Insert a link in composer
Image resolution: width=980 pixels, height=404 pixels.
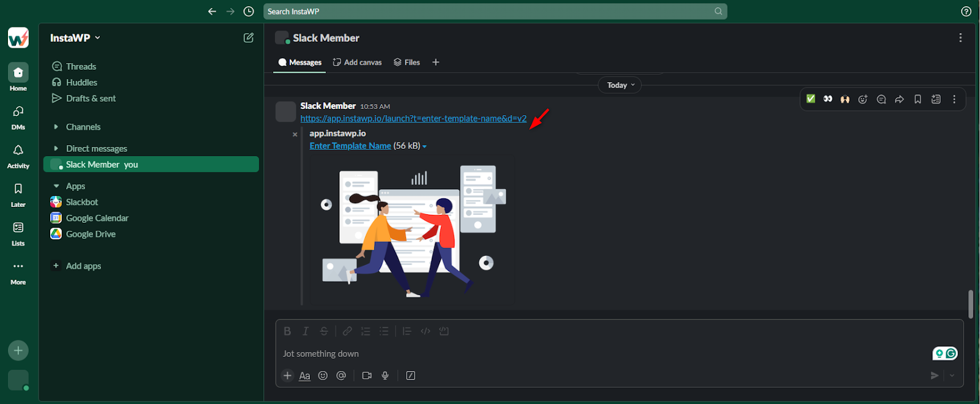(347, 331)
